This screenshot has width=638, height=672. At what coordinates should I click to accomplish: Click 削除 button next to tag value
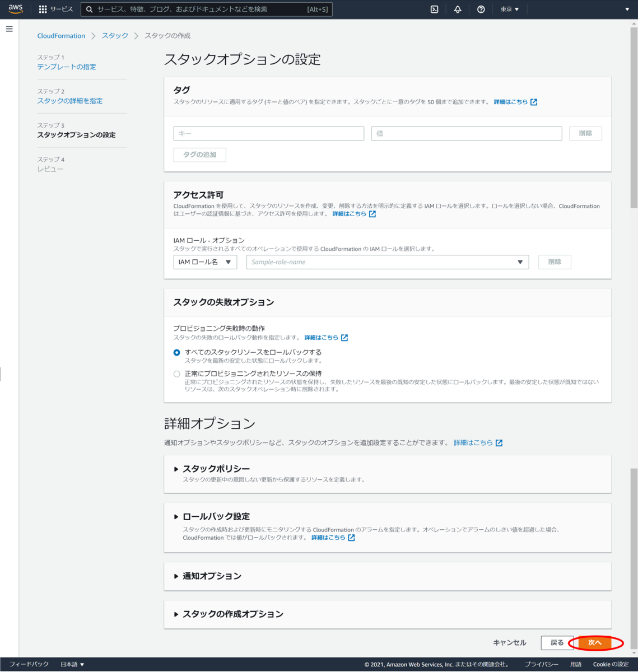(x=585, y=133)
